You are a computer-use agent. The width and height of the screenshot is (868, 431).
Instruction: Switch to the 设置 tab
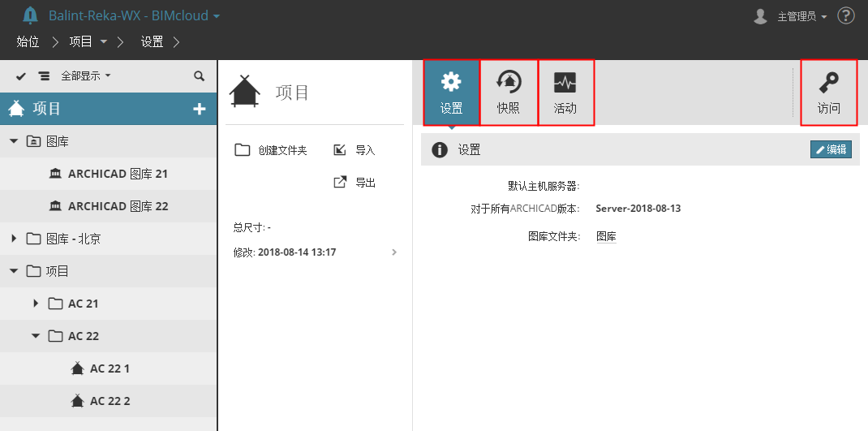(452, 93)
